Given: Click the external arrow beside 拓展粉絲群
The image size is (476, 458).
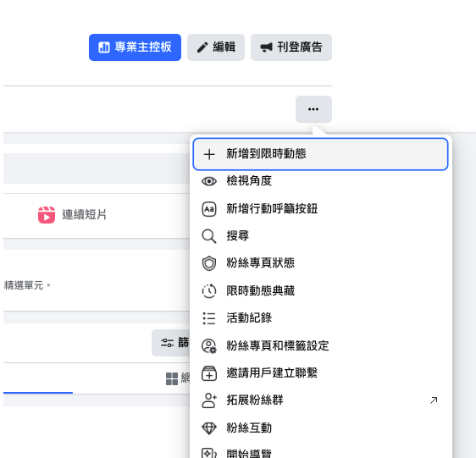Looking at the screenshot, I should 434,400.
